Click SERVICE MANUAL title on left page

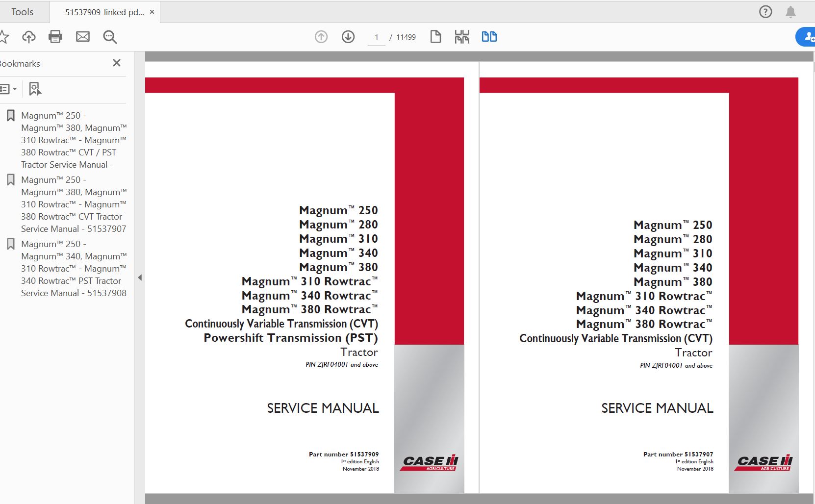pyautogui.click(x=323, y=408)
